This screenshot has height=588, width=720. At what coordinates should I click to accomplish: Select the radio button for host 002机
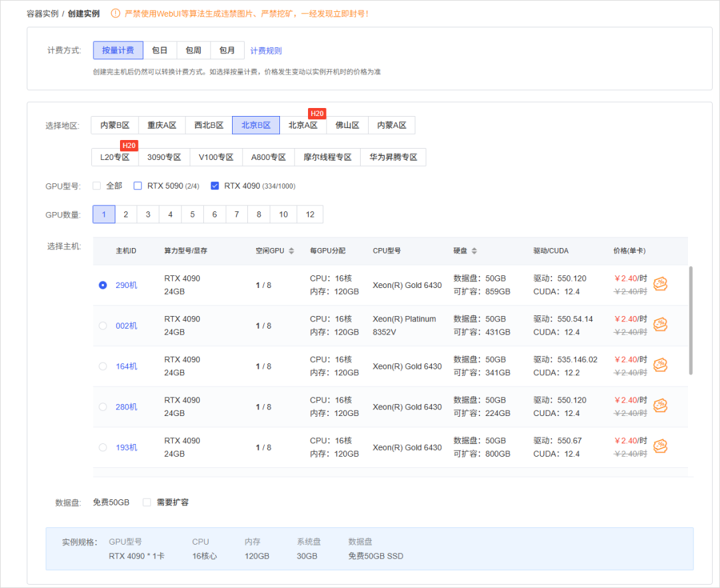pyautogui.click(x=103, y=325)
